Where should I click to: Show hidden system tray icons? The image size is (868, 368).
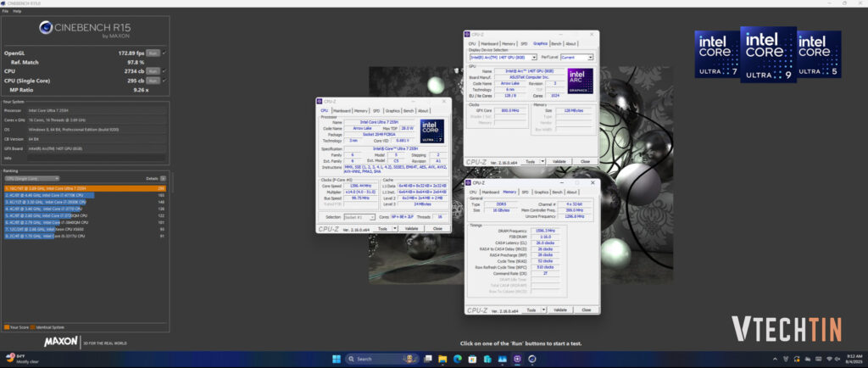click(x=775, y=359)
